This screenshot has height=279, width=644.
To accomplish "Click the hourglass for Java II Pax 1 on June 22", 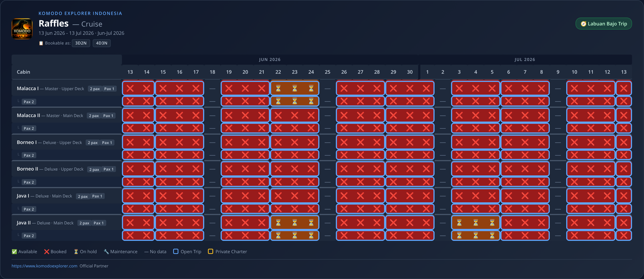I will tap(278, 223).
